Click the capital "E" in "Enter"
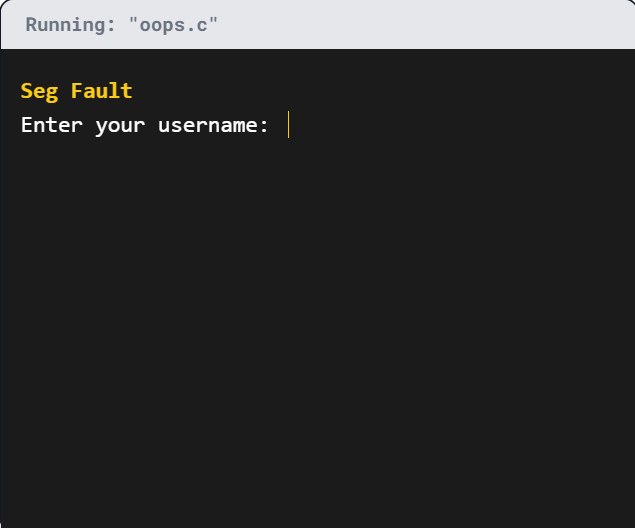This screenshot has height=528, width=635. (x=27, y=125)
